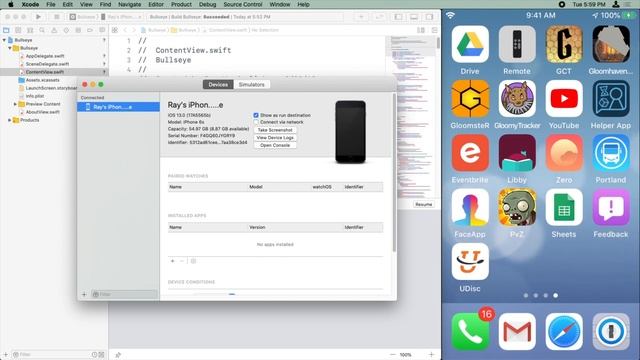Collapse the Bullseye group folder
Screen dimensions: 640x360
10,48
